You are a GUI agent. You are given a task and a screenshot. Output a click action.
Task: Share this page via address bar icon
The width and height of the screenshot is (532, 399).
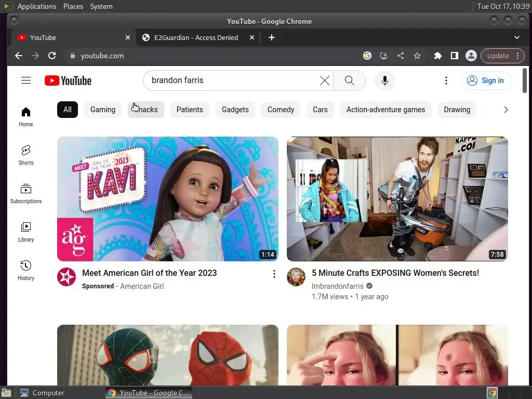click(x=401, y=56)
